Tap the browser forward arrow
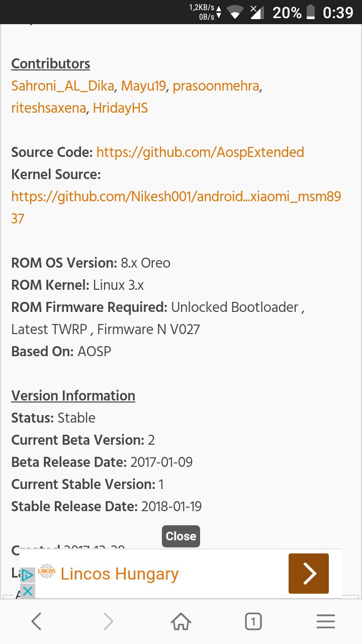Image resolution: width=362 pixels, height=644 pixels. pyautogui.click(x=108, y=622)
